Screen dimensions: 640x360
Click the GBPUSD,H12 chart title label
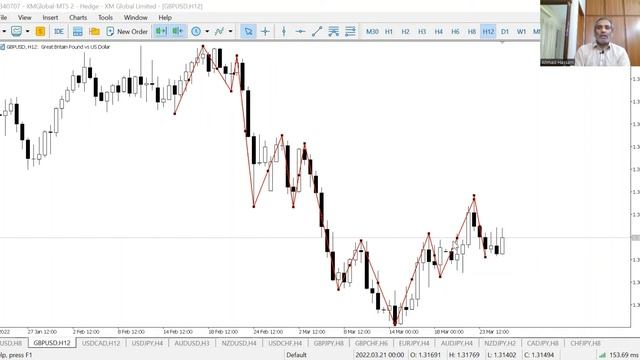58,47
